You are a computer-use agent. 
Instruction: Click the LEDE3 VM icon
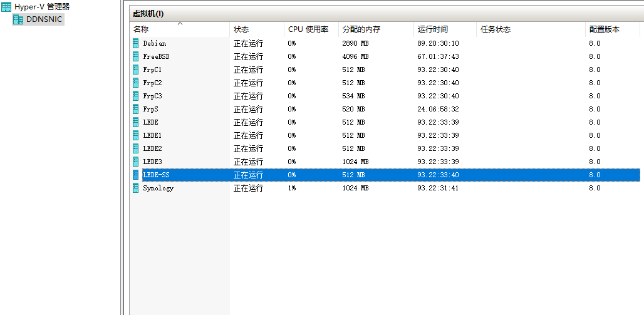tap(136, 162)
